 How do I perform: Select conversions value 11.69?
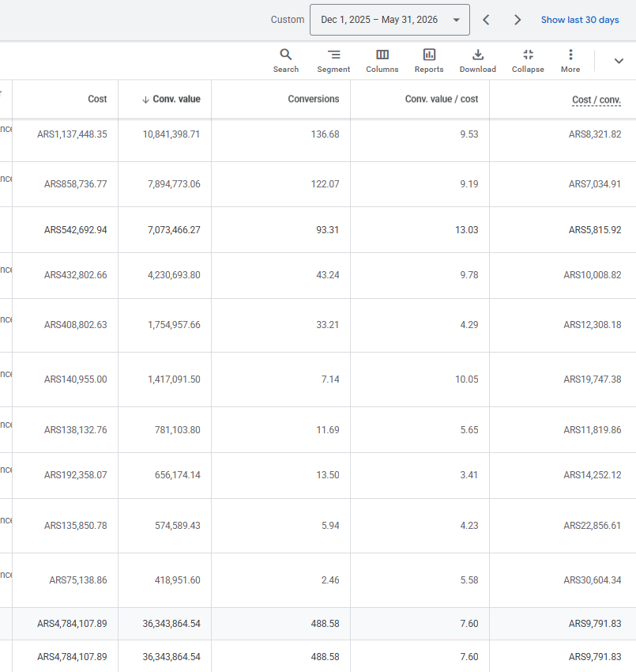(328, 430)
